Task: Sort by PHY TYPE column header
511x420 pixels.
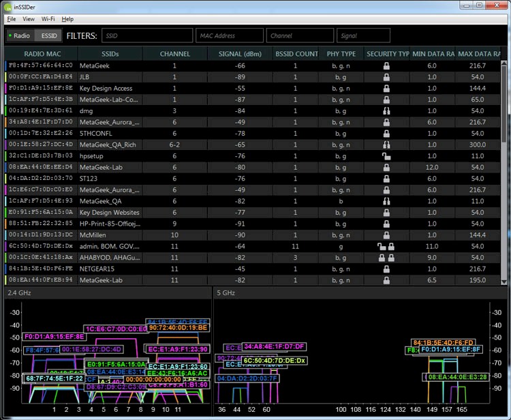Action: pyautogui.click(x=341, y=54)
